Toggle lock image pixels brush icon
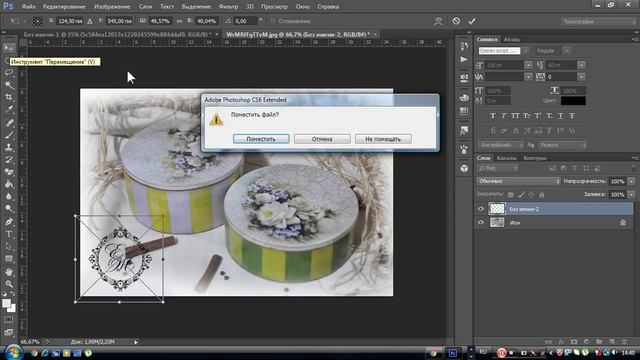Image resolution: width=640 pixels, height=360 pixels. click(x=521, y=195)
